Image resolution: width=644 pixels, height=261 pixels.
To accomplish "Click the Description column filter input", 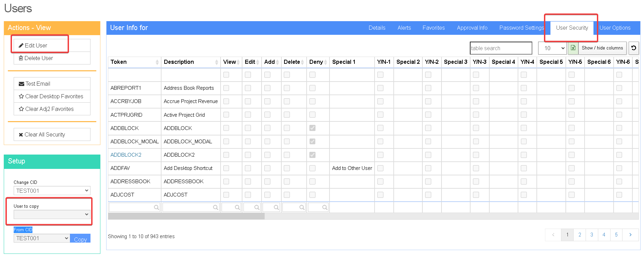I will pos(191,207).
